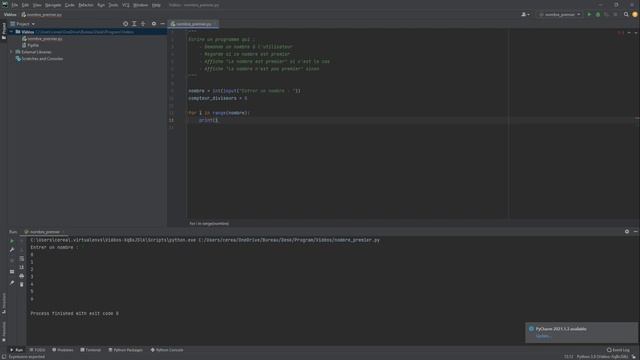Switch to the nombre_premier.py editor tab
Screen dimensions: 640x360
[x=193, y=24]
